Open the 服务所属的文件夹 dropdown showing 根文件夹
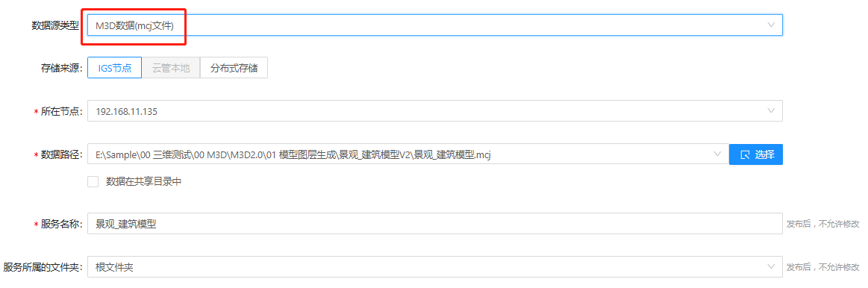This screenshot has height=288, width=868. [x=434, y=267]
